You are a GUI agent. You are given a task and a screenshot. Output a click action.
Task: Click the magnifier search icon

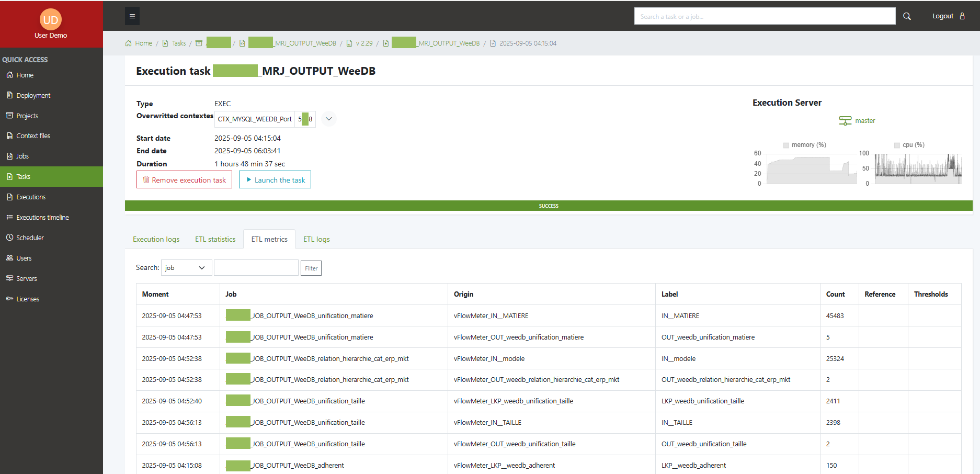(907, 16)
